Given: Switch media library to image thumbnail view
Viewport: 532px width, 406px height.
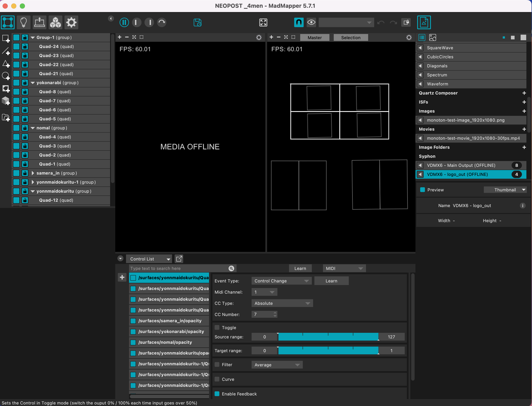Looking at the screenshot, I should click(x=432, y=37).
